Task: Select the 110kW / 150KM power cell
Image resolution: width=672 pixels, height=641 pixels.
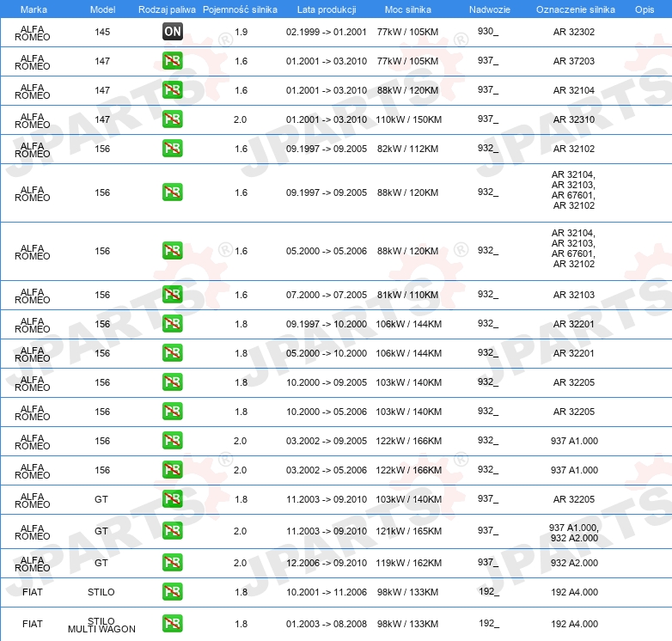Action: tap(408, 119)
